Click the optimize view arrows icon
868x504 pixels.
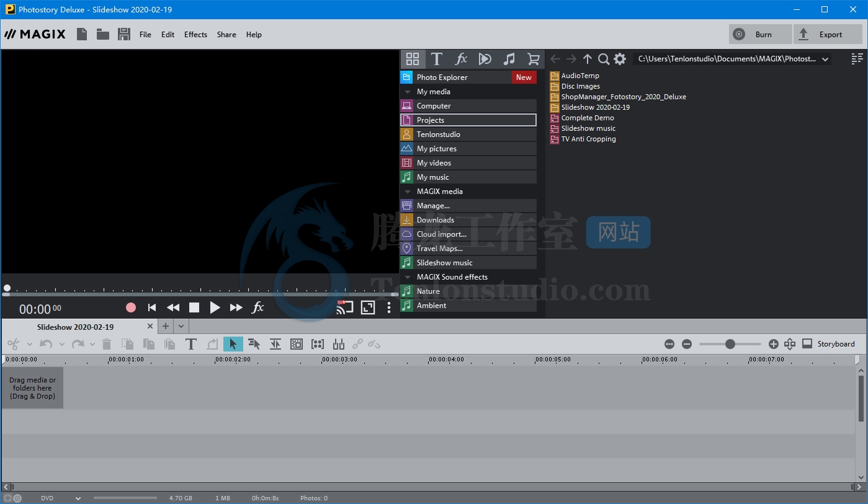click(x=789, y=343)
